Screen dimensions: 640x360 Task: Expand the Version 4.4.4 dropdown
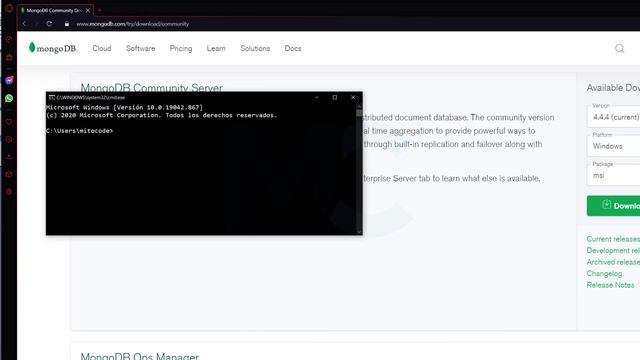(x=613, y=117)
